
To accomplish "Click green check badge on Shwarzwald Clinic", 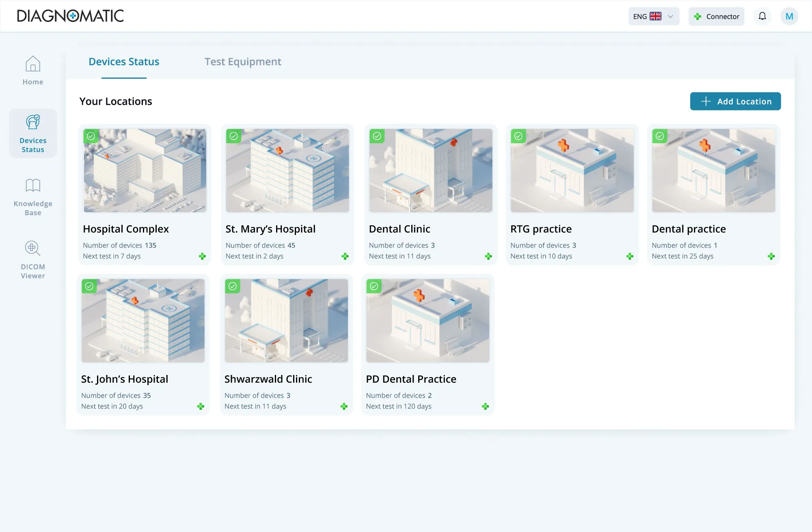I will 233,286.
